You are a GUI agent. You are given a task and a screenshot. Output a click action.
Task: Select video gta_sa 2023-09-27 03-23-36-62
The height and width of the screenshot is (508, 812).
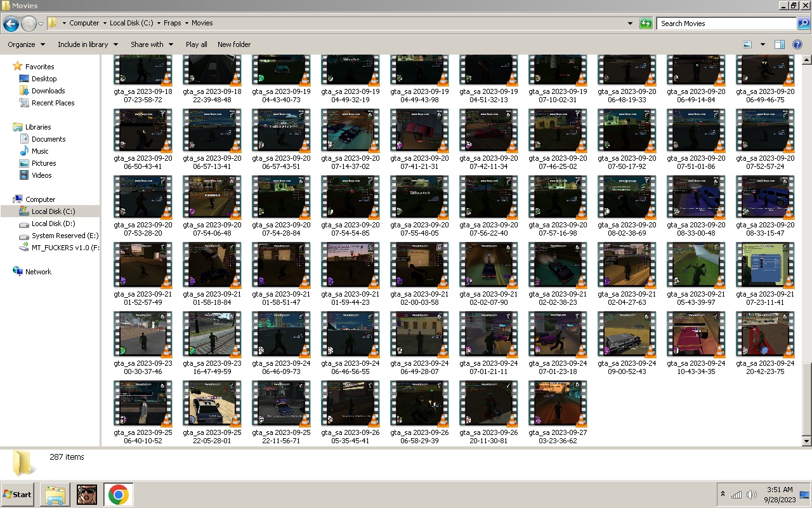point(558,413)
